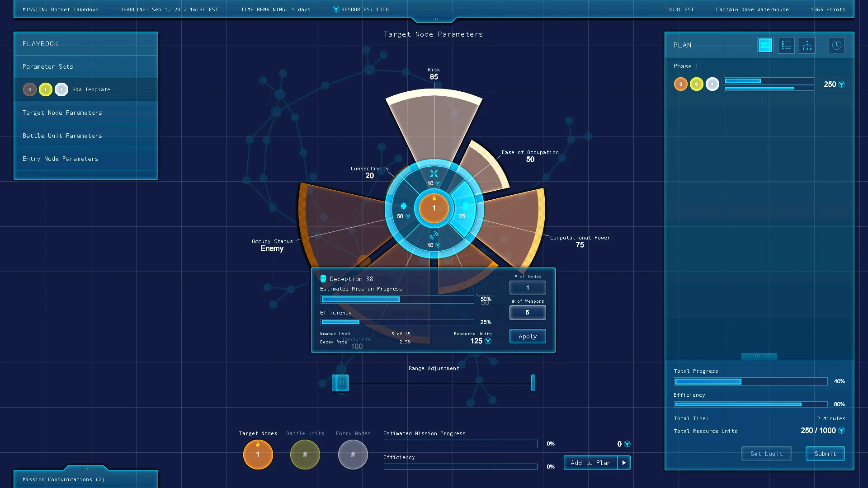The image size is (868, 488).
Task: Click the number of Weapons field
Action: coord(527,312)
